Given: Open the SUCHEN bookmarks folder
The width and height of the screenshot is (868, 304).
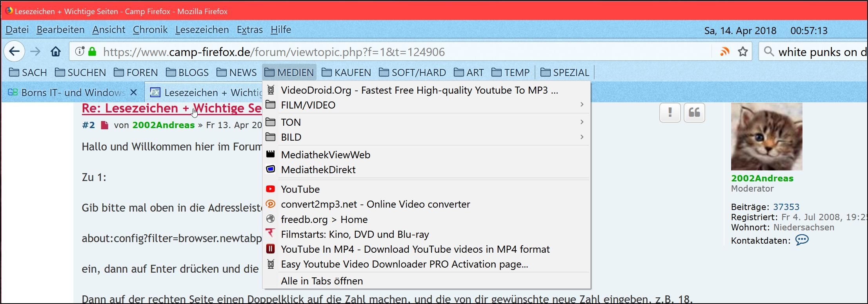Looking at the screenshot, I should point(80,72).
